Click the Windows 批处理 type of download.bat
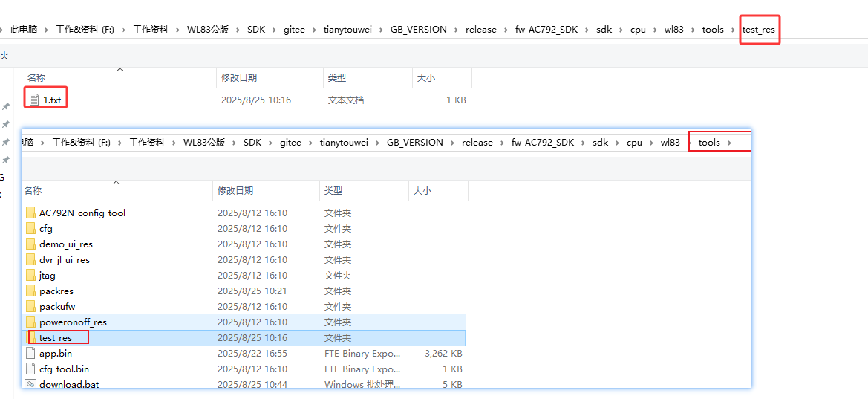The image size is (868, 399). click(362, 384)
